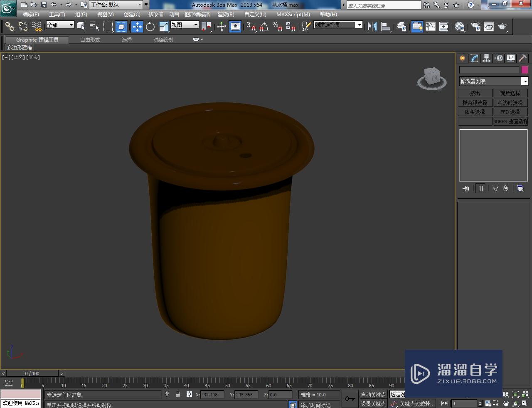Click the 挤出 modifier button
Viewport: 532px width, 408px height.
point(475,93)
